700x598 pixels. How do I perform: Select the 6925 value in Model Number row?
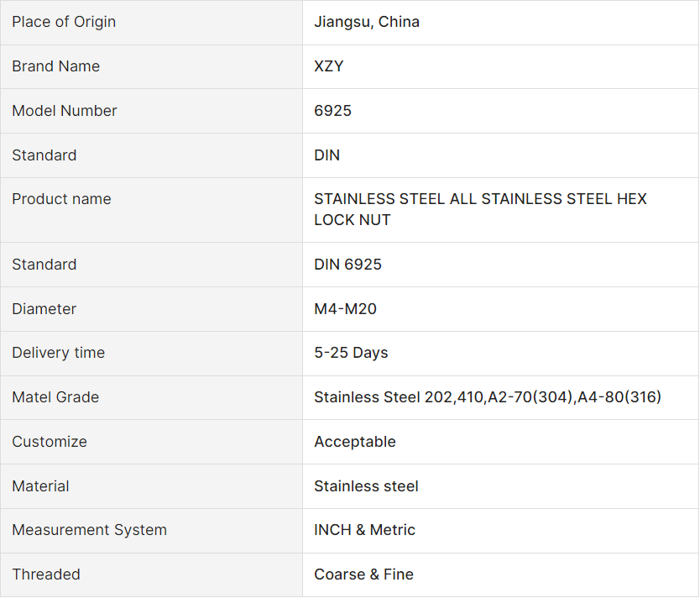pyautogui.click(x=333, y=111)
